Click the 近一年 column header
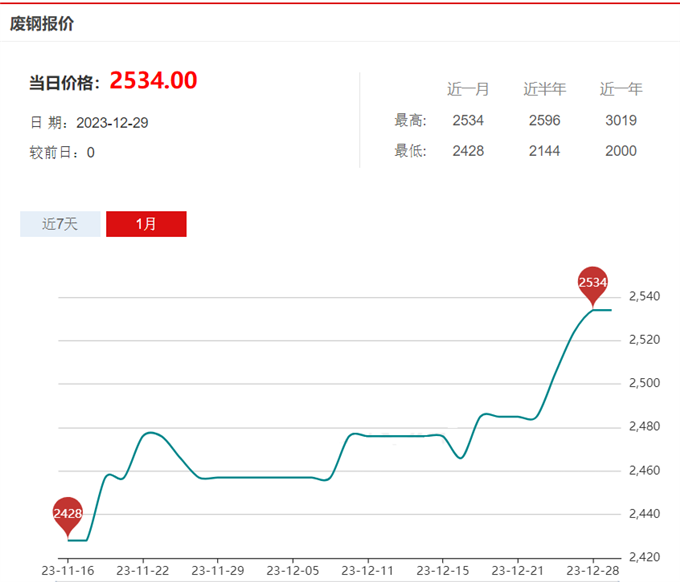This screenshot has width=680, height=582. [x=621, y=89]
